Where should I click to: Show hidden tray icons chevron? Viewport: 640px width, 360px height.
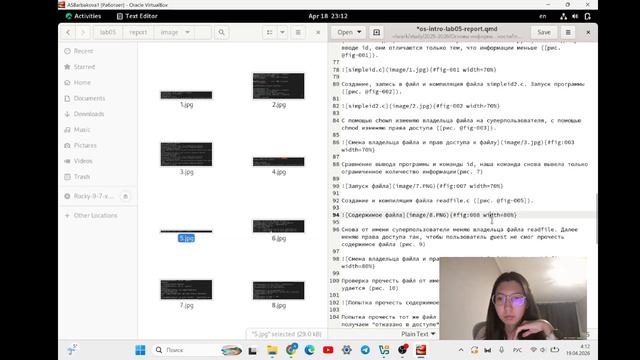tap(461, 350)
